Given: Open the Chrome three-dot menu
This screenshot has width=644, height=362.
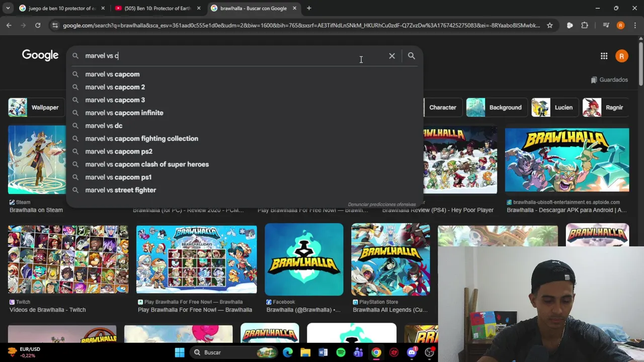Looking at the screenshot, I should pyautogui.click(x=635, y=25).
